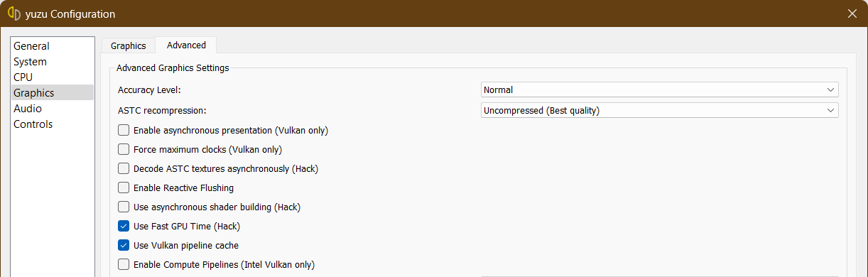Screen dimensions: 868x277
Task: Enable Compute Pipelines for Intel Vulkan
Action: [x=124, y=265]
